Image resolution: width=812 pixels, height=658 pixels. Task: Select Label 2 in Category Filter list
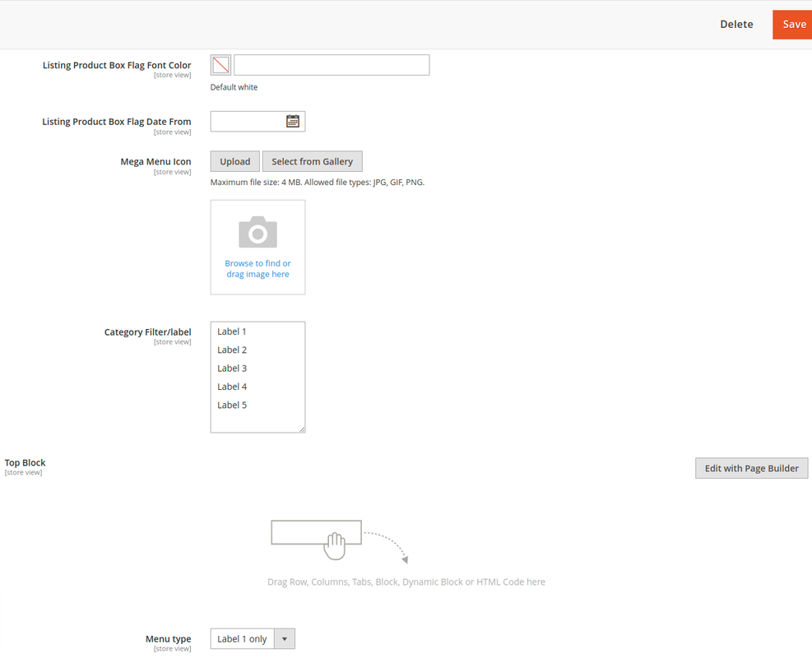pos(258,350)
